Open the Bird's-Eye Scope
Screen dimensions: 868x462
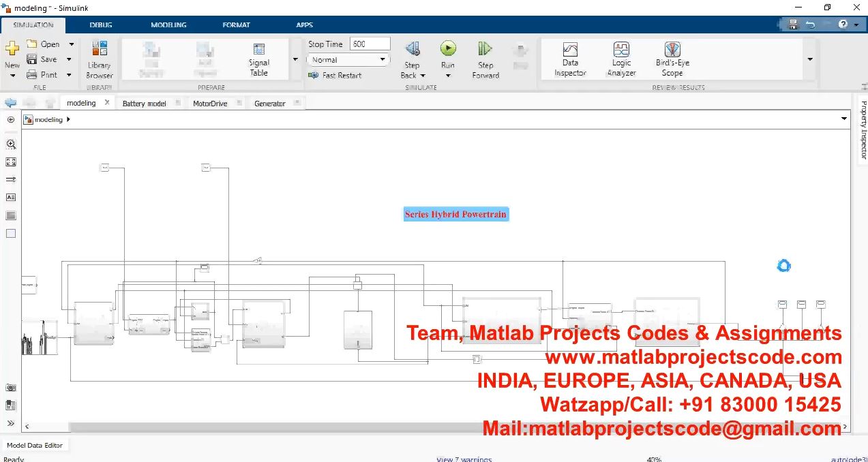coord(672,60)
